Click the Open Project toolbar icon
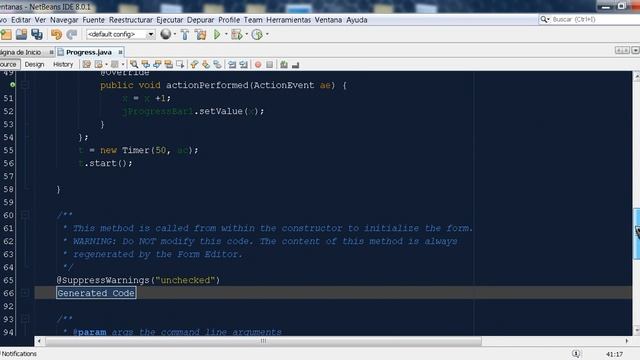This screenshot has height=360, width=640. (21, 35)
